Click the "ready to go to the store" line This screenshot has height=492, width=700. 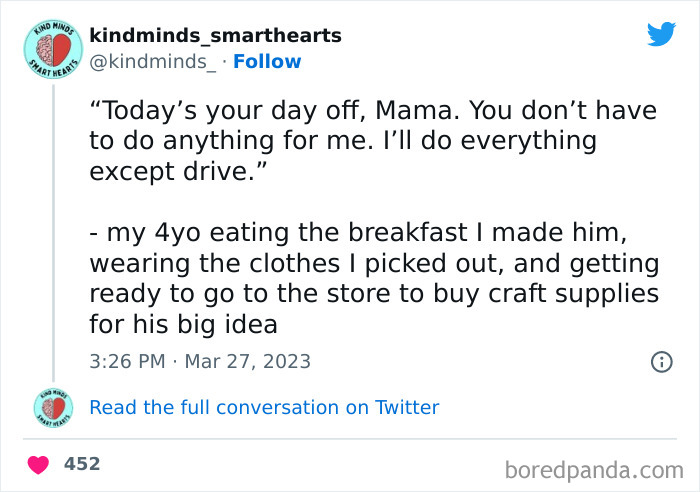tap(374, 295)
